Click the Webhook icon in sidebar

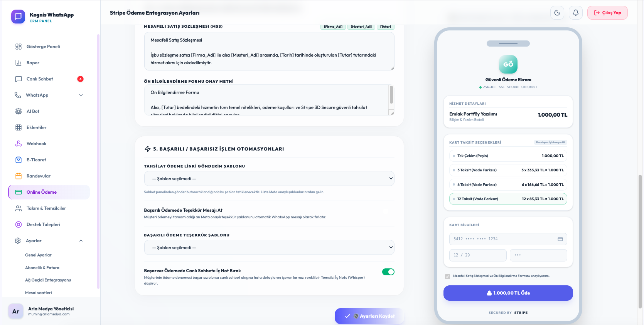[x=18, y=144]
